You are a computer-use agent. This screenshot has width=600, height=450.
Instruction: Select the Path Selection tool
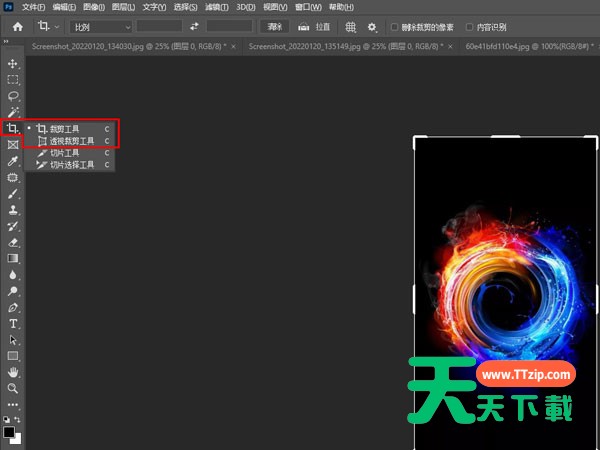(x=13, y=340)
